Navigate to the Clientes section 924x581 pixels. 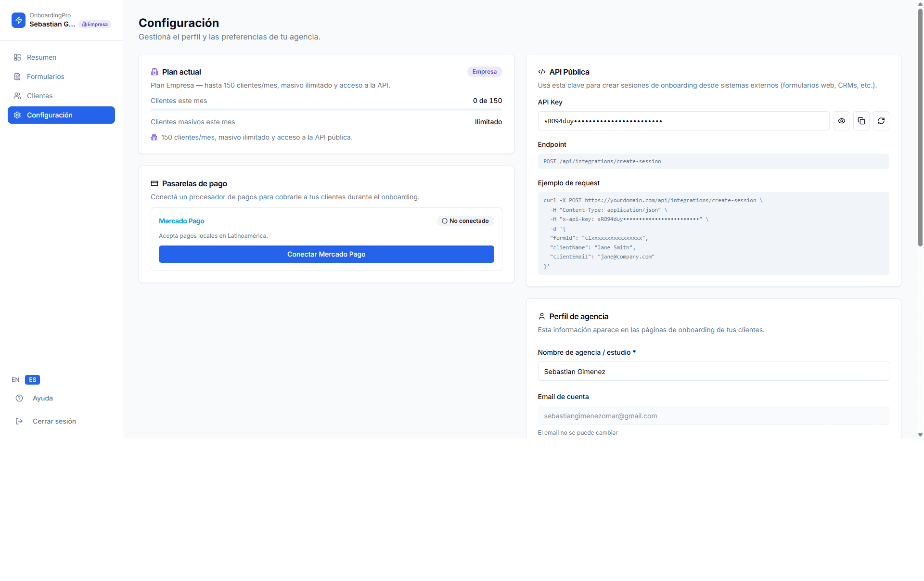point(39,95)
